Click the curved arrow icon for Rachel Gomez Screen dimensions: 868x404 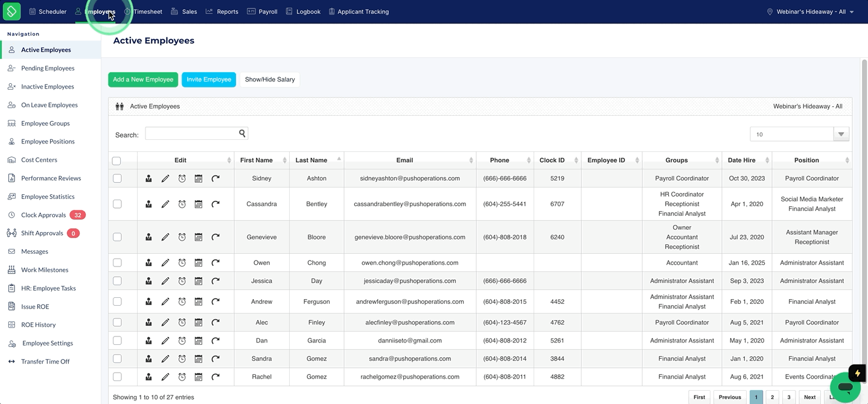(x=215, y=377)
